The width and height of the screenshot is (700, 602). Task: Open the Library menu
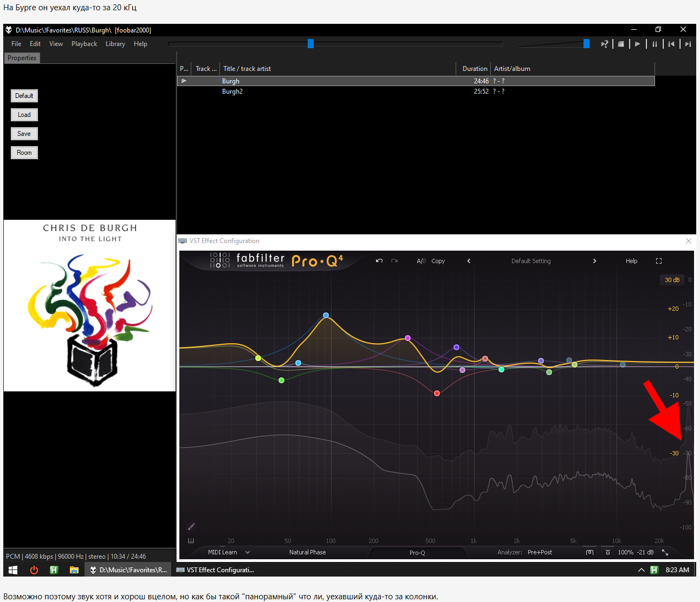tap(115, 44)
